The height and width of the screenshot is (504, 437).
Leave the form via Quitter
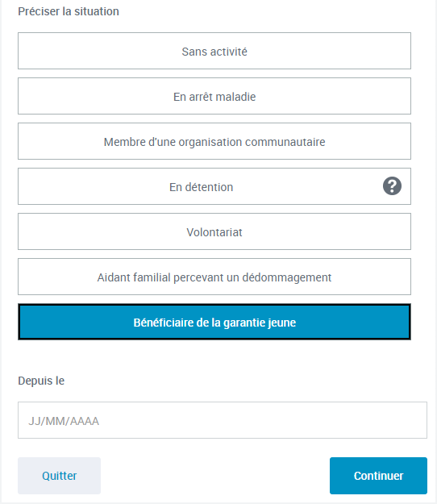tap(59, 476)
